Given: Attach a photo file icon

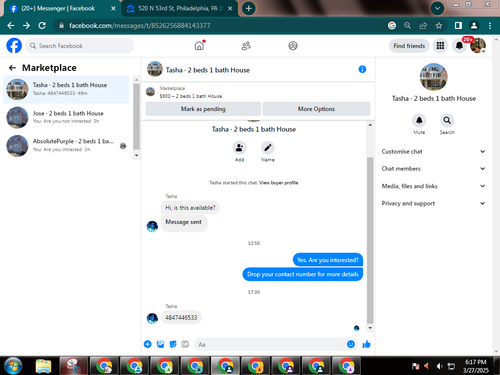Looking at the screenshot, I should coord(160,344).
